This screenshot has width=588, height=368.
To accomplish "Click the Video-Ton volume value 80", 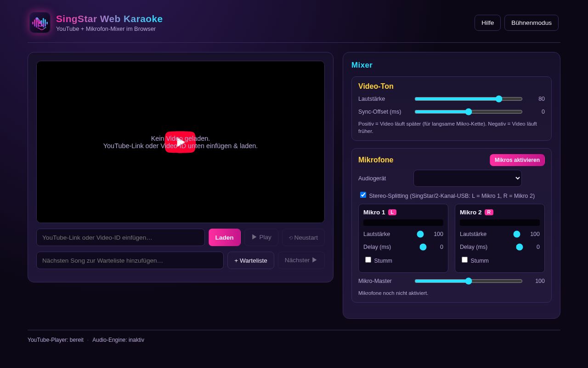I will coord(542,99).
